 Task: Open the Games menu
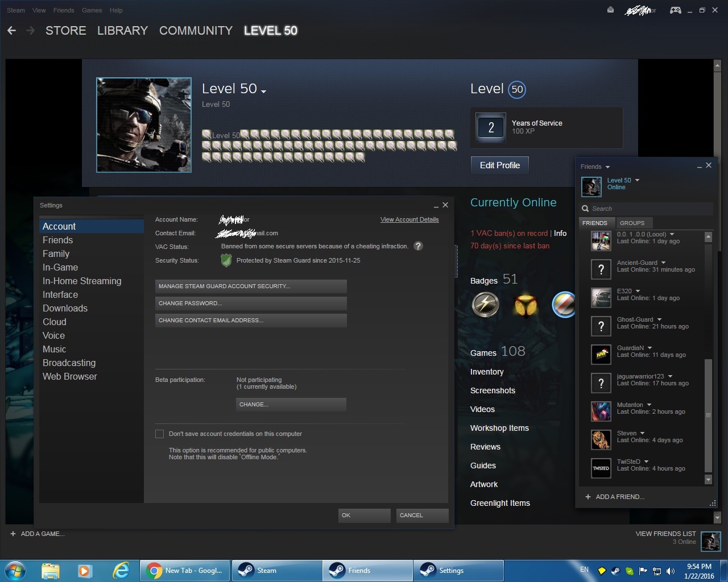[92, 10]
